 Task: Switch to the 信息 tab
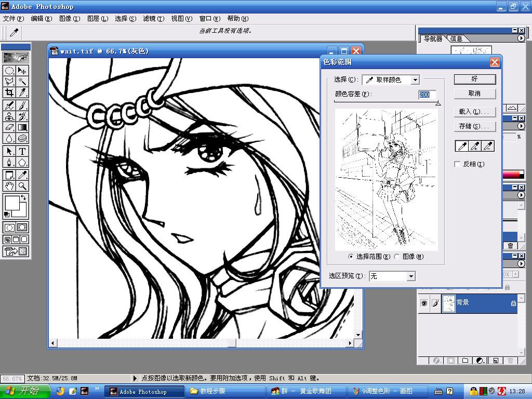456,39
